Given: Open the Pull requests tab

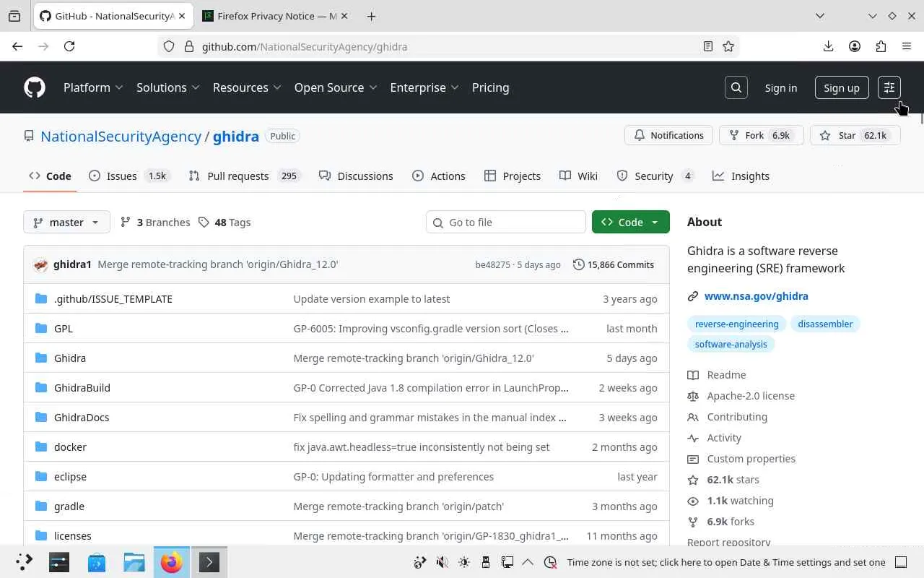Looking at the screenshot, I should 245,176.
